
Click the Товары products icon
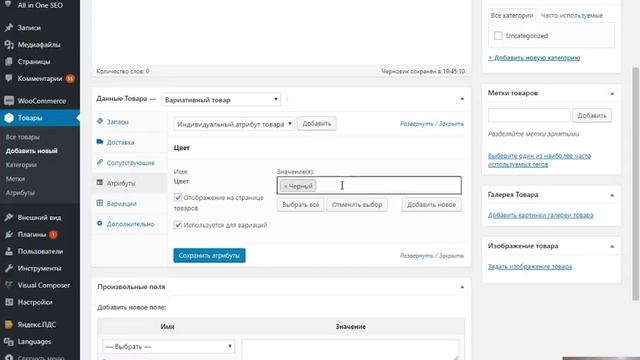coord(9,118)
